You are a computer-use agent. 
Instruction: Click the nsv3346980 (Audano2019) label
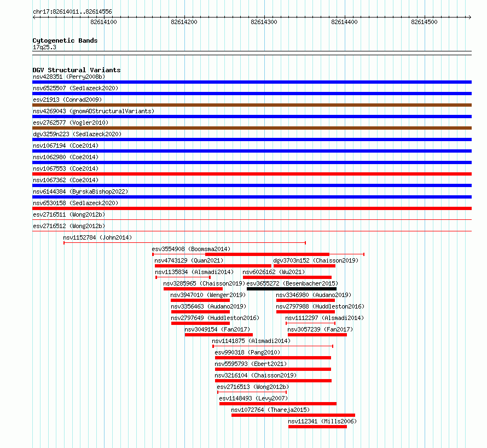pyautogui.click(x=314, y=295)
